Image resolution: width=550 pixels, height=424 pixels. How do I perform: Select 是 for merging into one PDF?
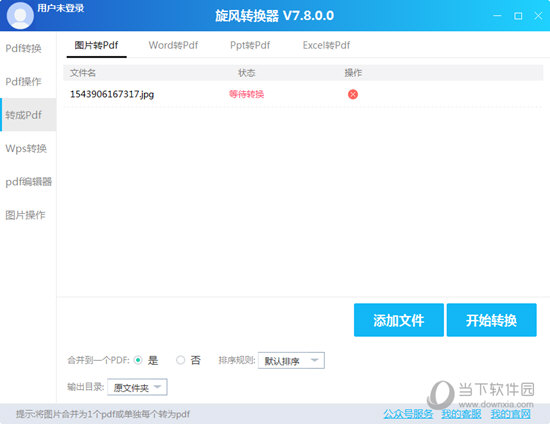click(x=138, y=360)
